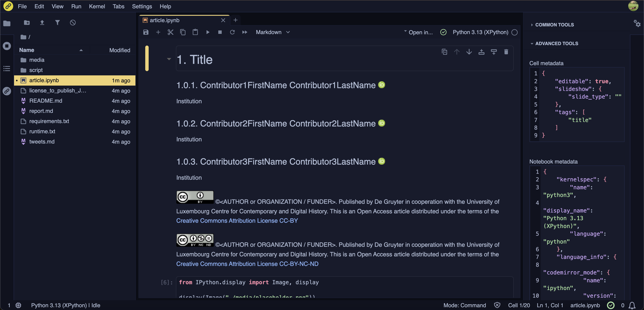Collapse the ADVANCED TOOLS section
This screenshot has height=310, width=644.
pyautogui.click(x=554, y=43)
